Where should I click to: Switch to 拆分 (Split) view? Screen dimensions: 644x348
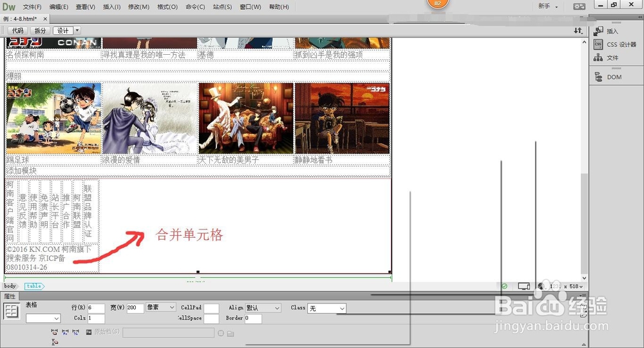[40, 30]
